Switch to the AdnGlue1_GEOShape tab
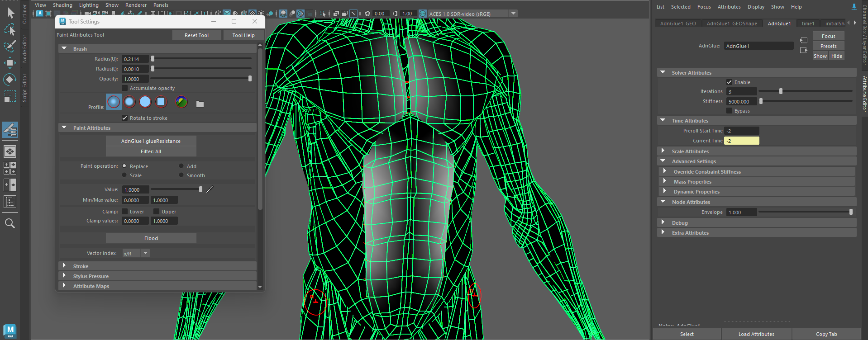 click(731, 24)
